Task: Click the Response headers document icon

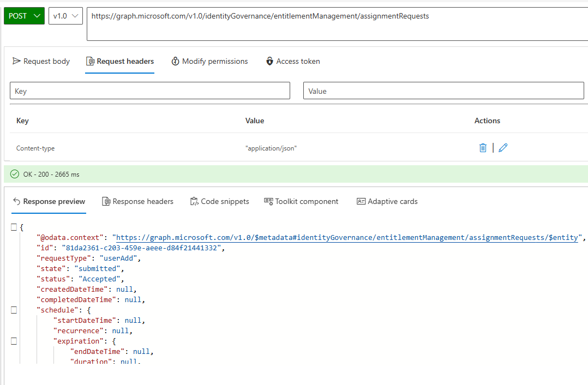Action: pyautogui.click(x=106, y=201)
